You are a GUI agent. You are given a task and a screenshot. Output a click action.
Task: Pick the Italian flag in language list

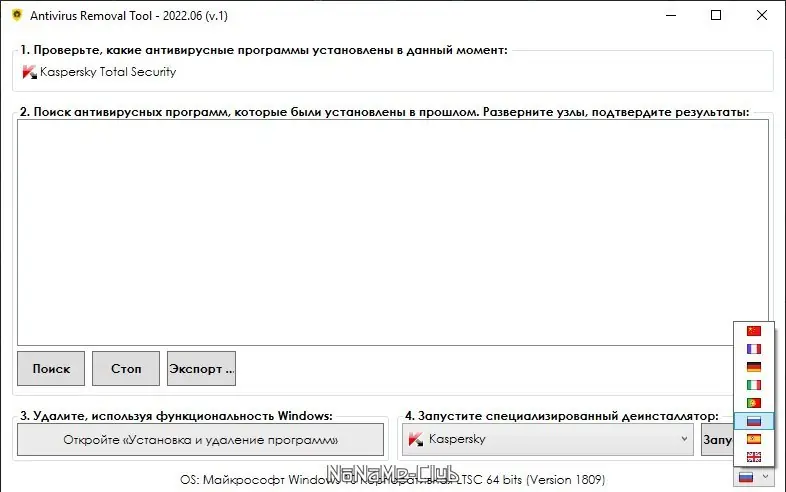point(753,385)
